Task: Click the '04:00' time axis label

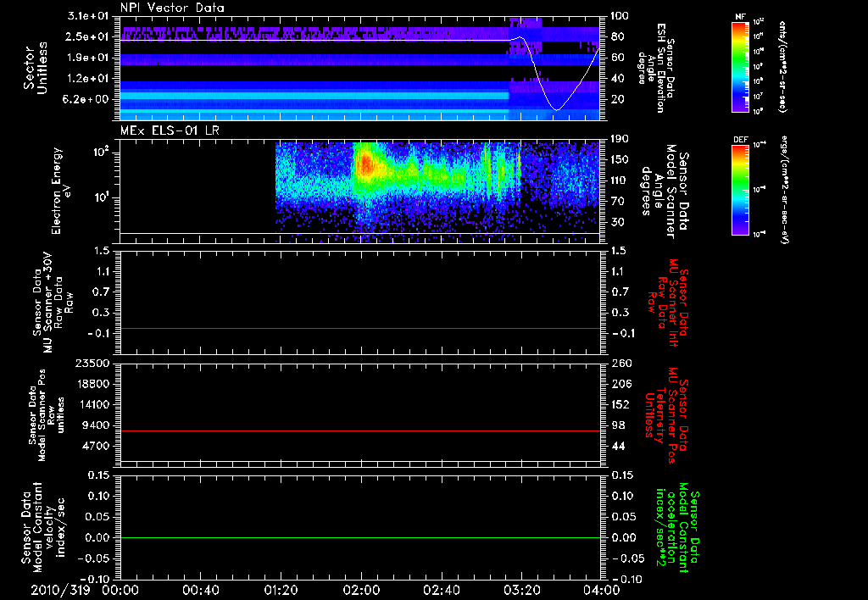Action: (602, 590)
